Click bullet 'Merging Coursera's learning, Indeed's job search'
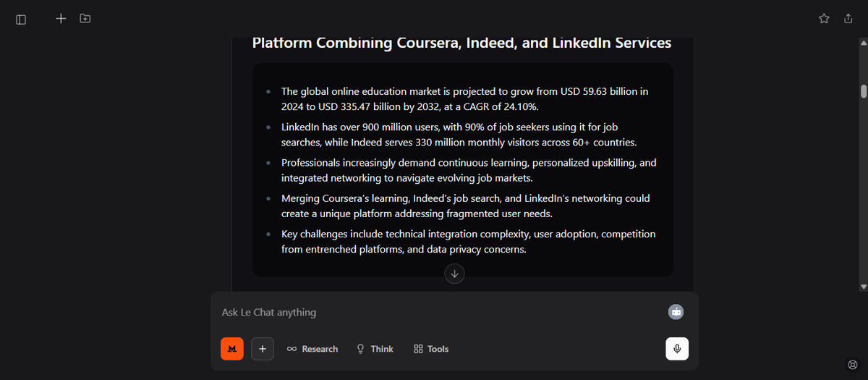Viewport: 868px width, 380px height. point(466,206)
